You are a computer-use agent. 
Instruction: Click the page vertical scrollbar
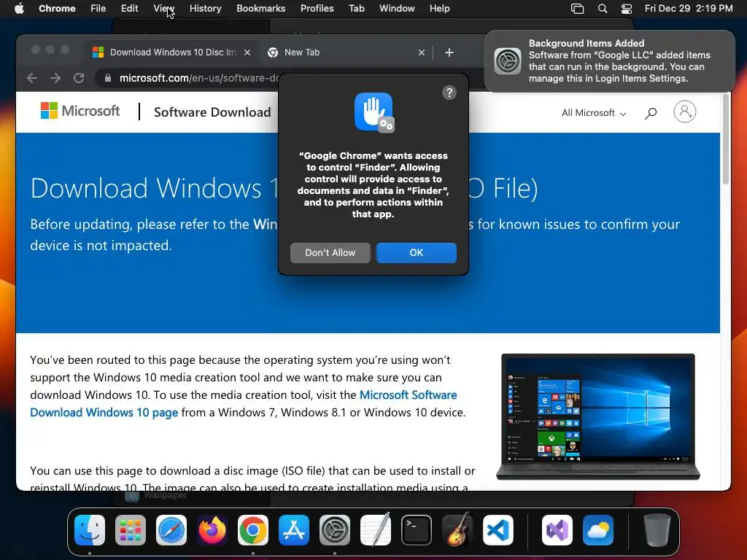coord(726,139)
